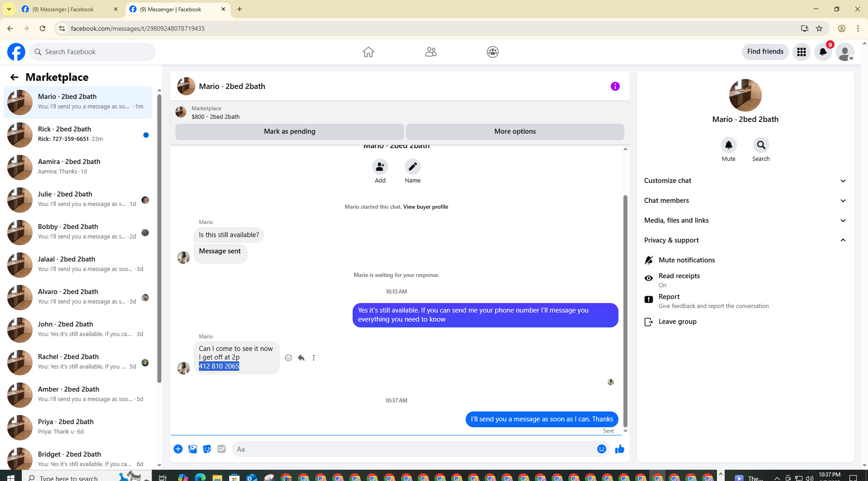Bookmark this page with star icon

(x=819, y=28)
